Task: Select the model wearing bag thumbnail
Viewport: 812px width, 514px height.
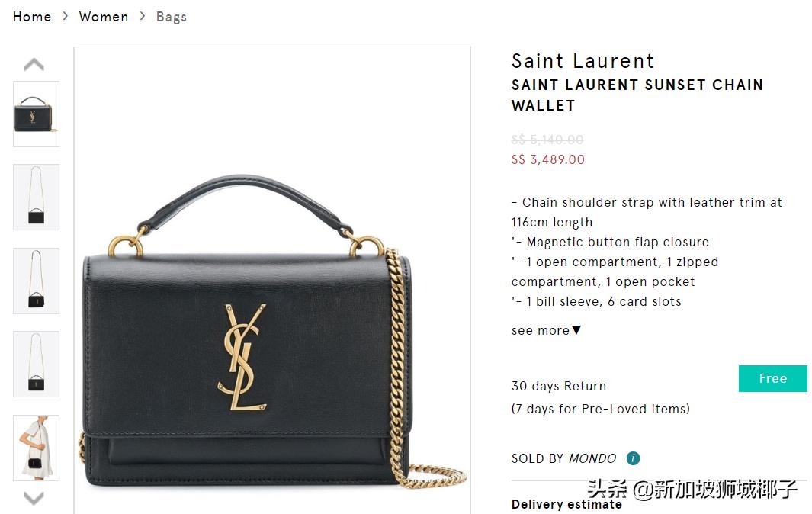Action: [x=37, y=448]
